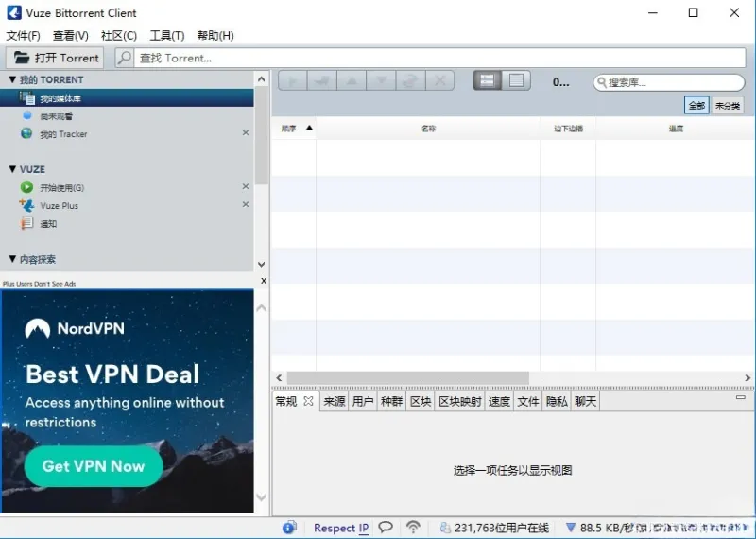Switch to the 来源 tab
The width and height of the screenshot is (756, 539).
335,401
